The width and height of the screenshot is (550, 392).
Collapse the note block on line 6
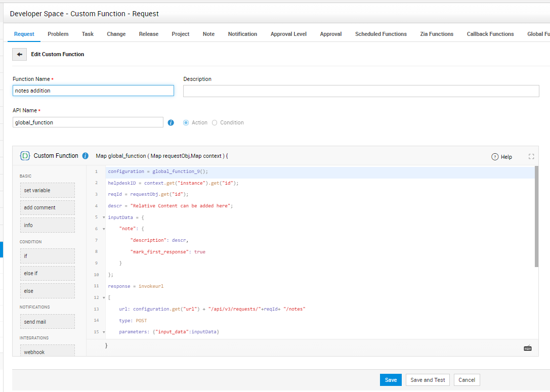[104, 229]
